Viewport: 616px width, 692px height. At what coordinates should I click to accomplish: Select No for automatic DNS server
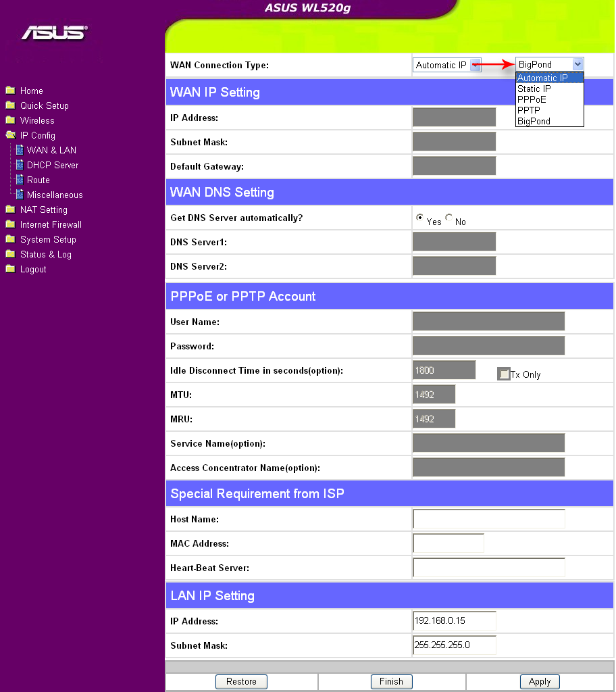pyautogui.click(x=448, y=217)
